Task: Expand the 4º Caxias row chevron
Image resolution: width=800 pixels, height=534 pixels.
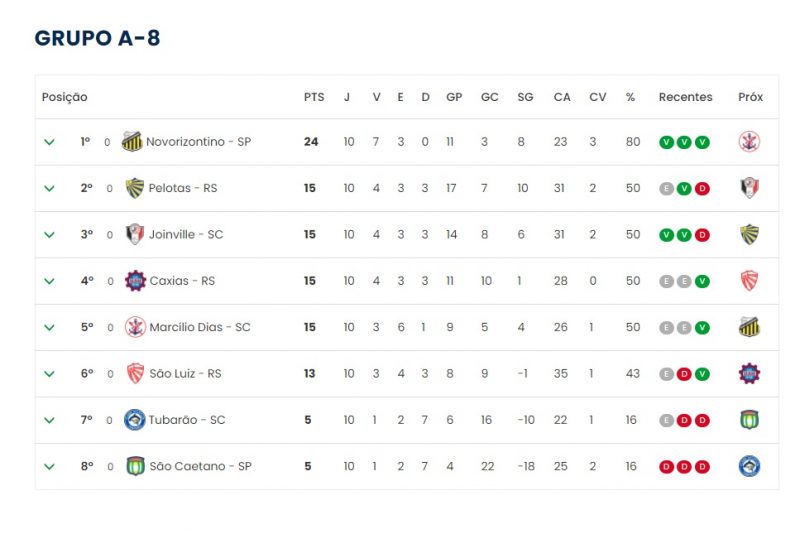Action: click(x=49, y=281)
